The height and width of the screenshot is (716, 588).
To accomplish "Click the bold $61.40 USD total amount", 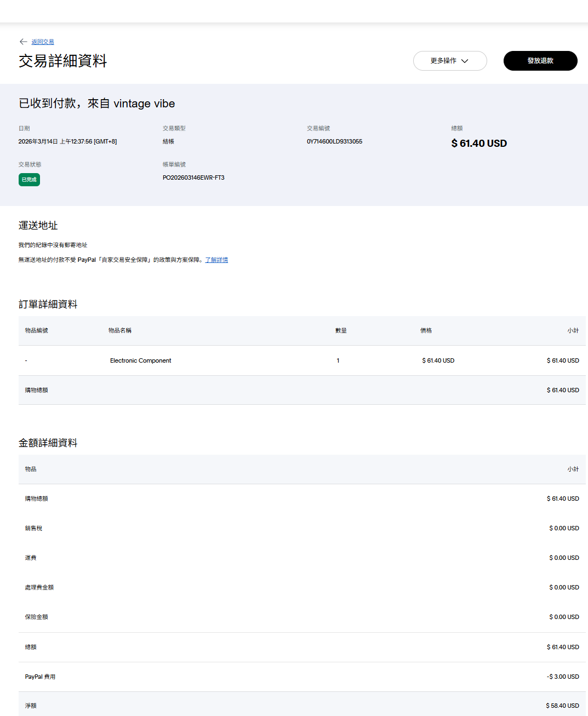I will pos(479,144).
